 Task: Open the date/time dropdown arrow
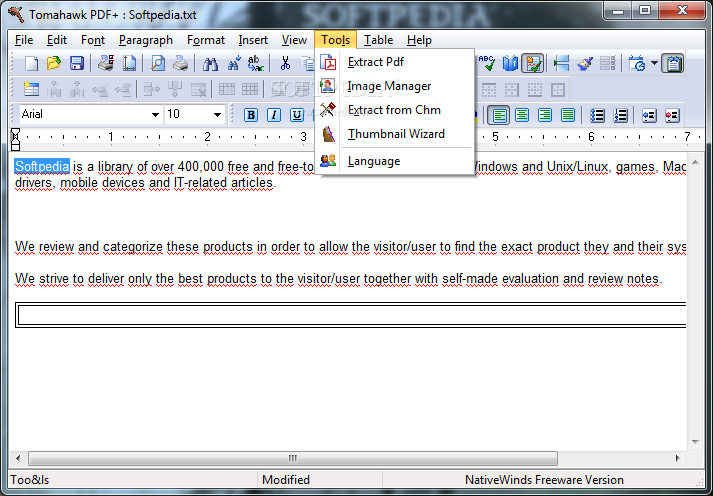pyautogui.click(x=654, y=63)
